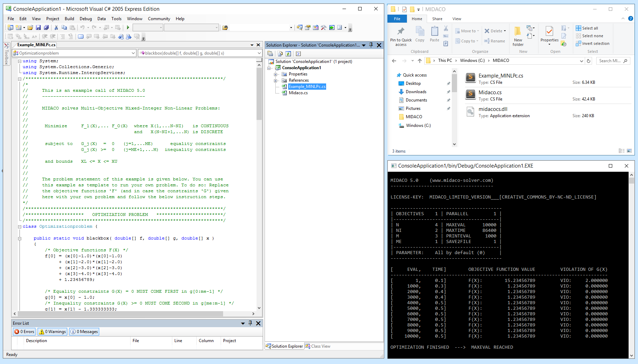
Task: Open the Debug menu
Action: (86, 19)
